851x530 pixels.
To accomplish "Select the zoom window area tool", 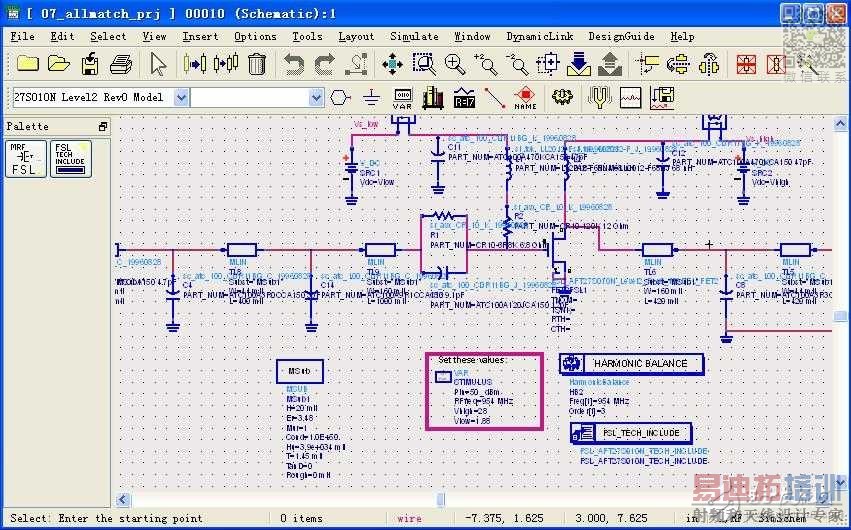I will click(x=424, y=64).
